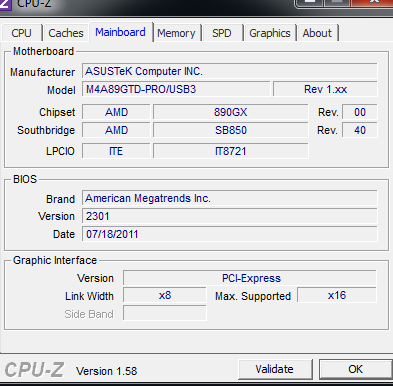The image size is (393, 386).
Task: Click the OK button
Action: click(355, 369)
